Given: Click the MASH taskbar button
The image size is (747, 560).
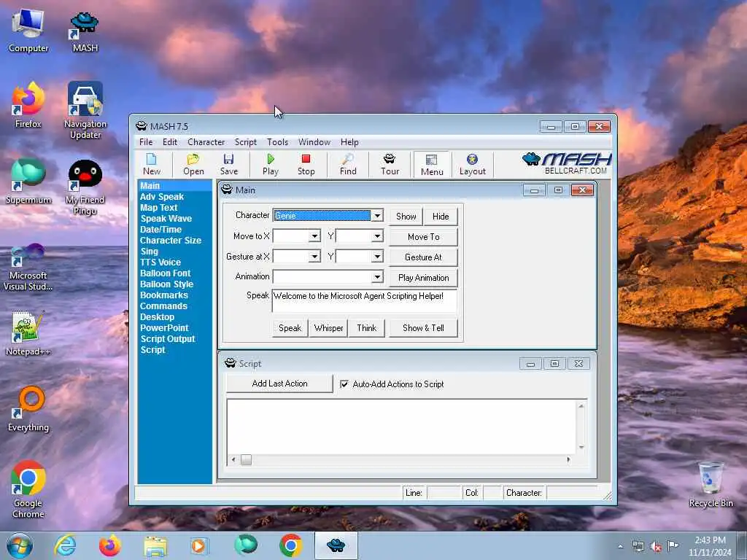Looking at the screenshot, I should tap(336, 545).
